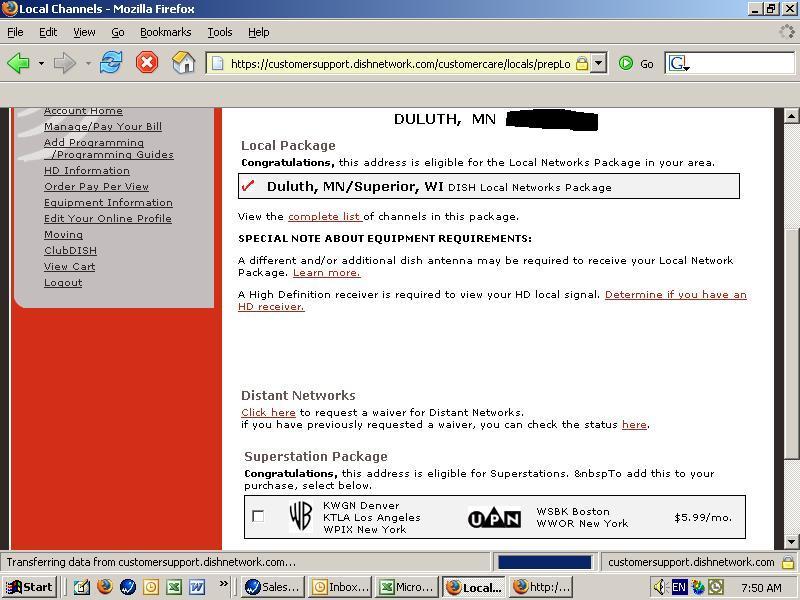Open the Help menu
Image resolution: width=800 pixels, height=600 pixels.
click(x=259, y=32)
